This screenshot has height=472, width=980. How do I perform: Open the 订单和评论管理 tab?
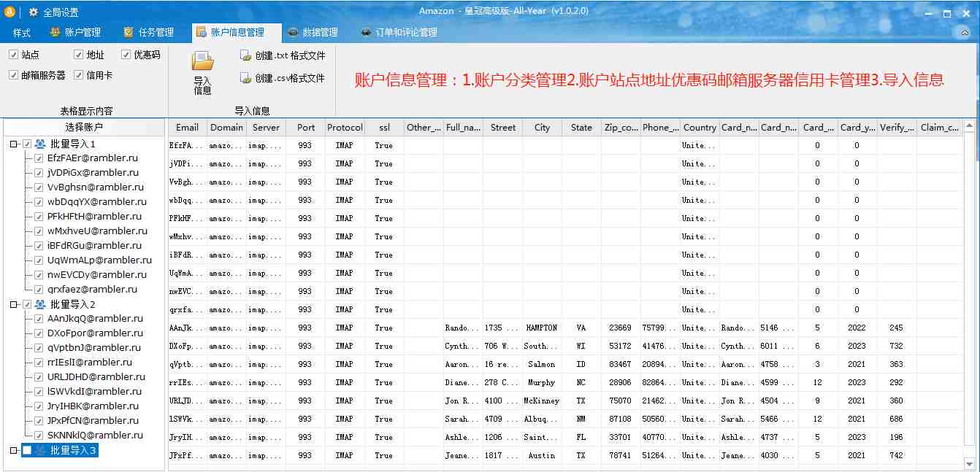pos(399,33)
